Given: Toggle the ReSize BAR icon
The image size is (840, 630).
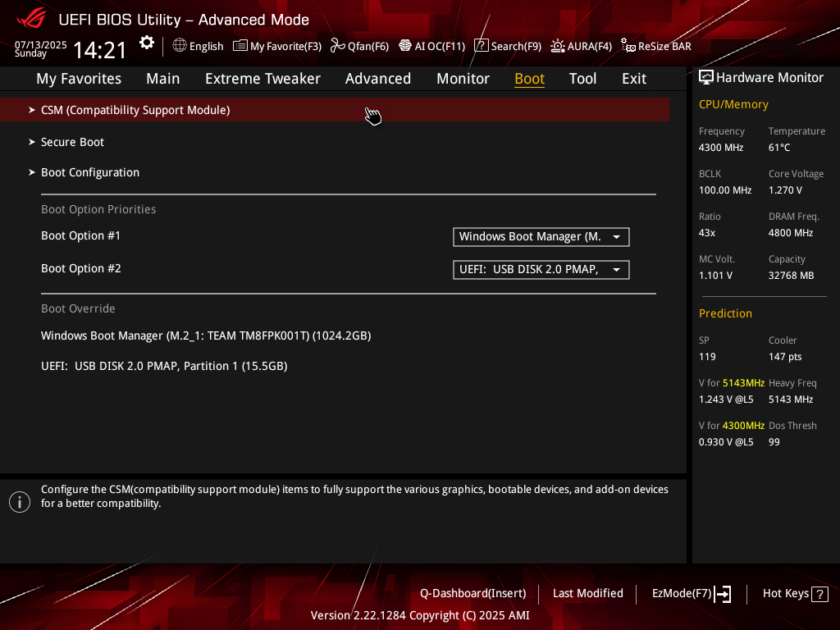Looking at the screenshot, I should (628, 46).
